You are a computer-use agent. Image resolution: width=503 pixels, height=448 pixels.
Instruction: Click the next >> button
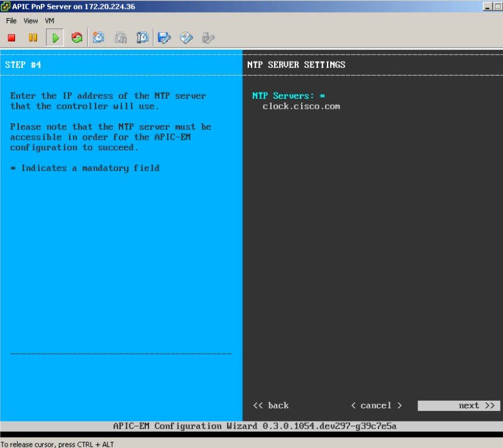click(x=459, y=406)
